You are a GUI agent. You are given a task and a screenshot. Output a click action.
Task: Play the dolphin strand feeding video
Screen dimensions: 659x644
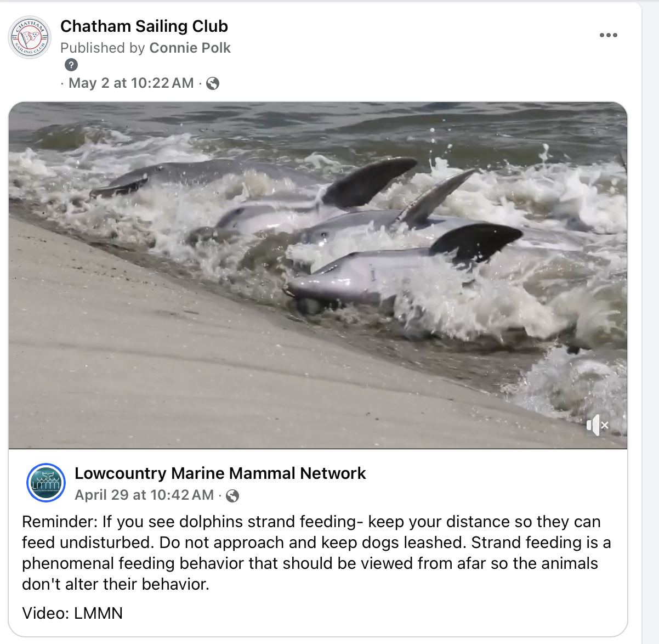click(x=318, y=275)
